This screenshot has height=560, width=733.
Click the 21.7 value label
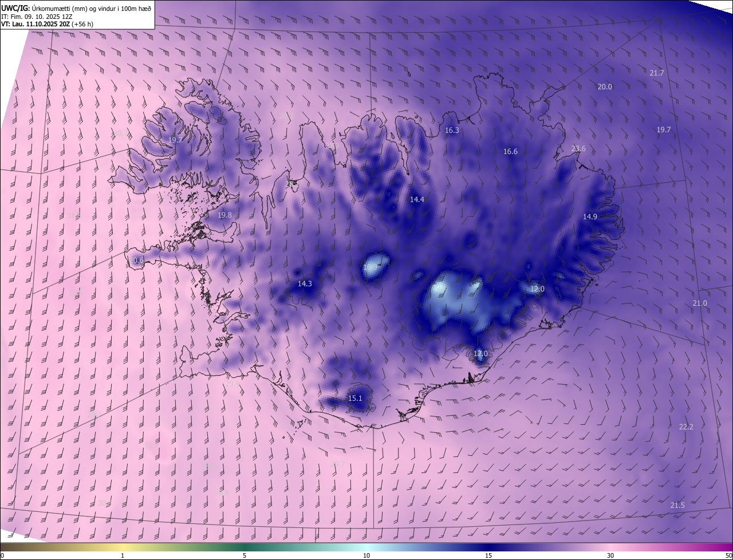[x=657, y=73]
